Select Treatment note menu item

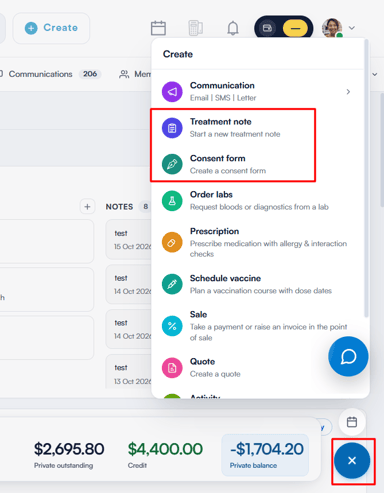tap(257, 128)
